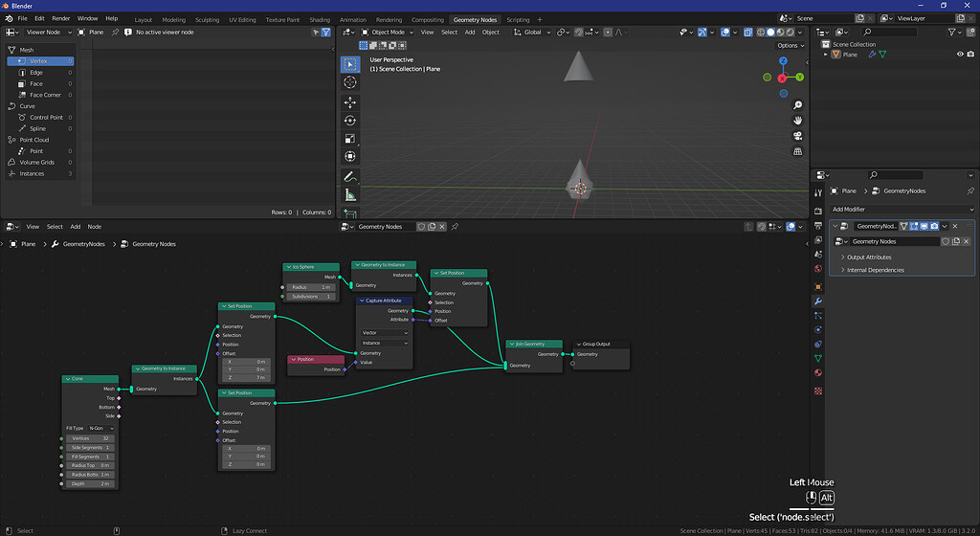Toggle viewport overlays button
Screen dimensions: 980x536
725,32
